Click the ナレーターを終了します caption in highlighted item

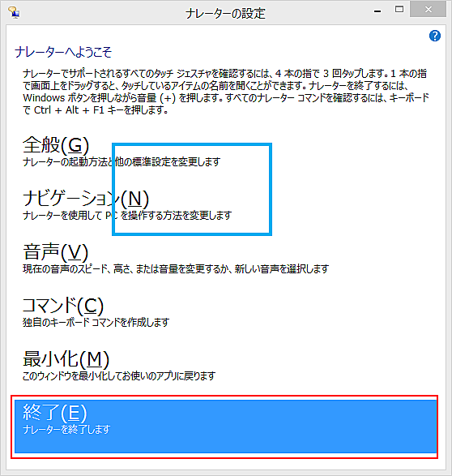tap(66, 430)
